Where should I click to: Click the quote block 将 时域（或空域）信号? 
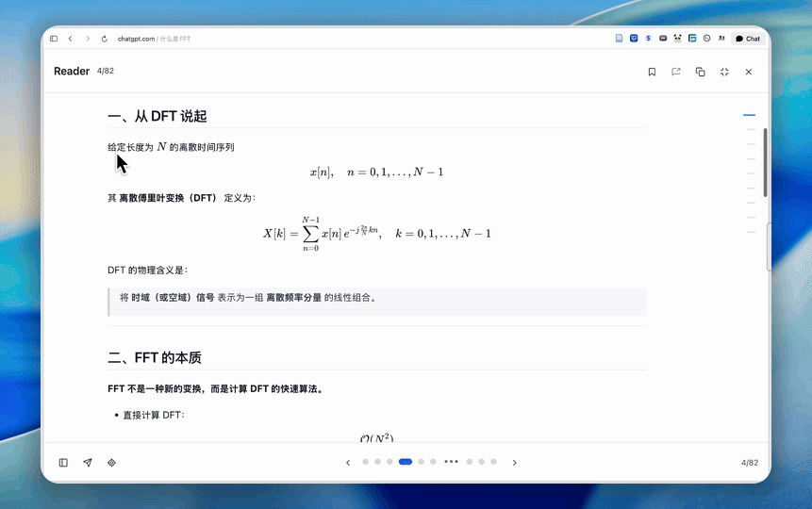click(377, 302)
